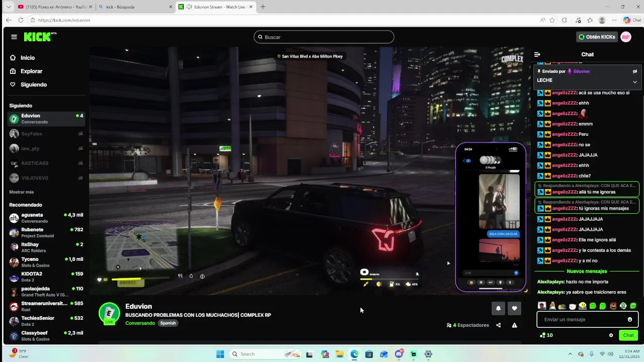Open the offline law_pty channel
The height and width of the screenshot is (362, 644).
pyautogui.click(x=46, y=148)
